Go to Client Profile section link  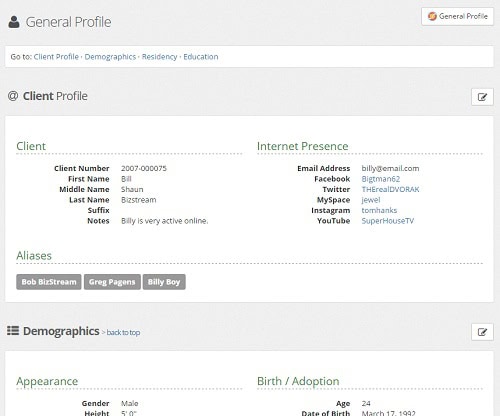56,57
